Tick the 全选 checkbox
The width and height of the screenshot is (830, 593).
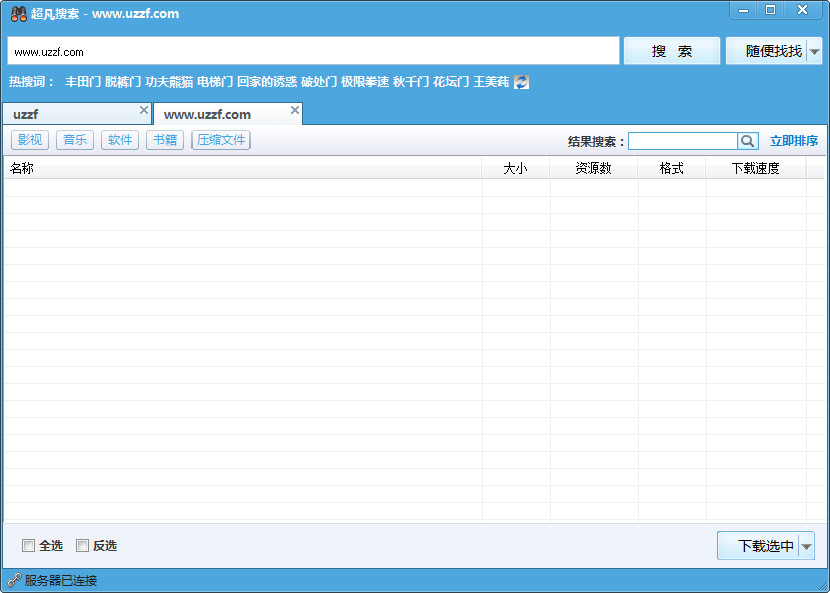point(29,545)
